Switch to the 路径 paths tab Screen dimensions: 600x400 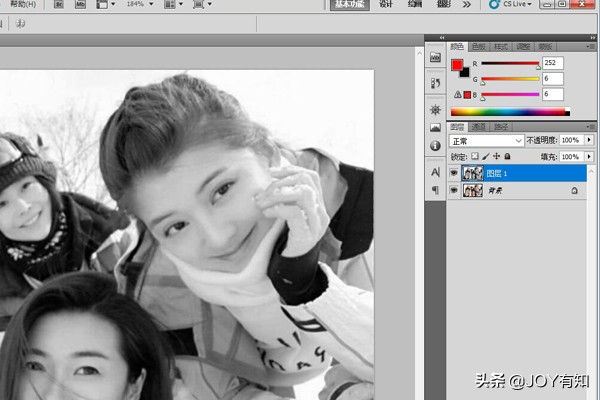pos(501,127)
